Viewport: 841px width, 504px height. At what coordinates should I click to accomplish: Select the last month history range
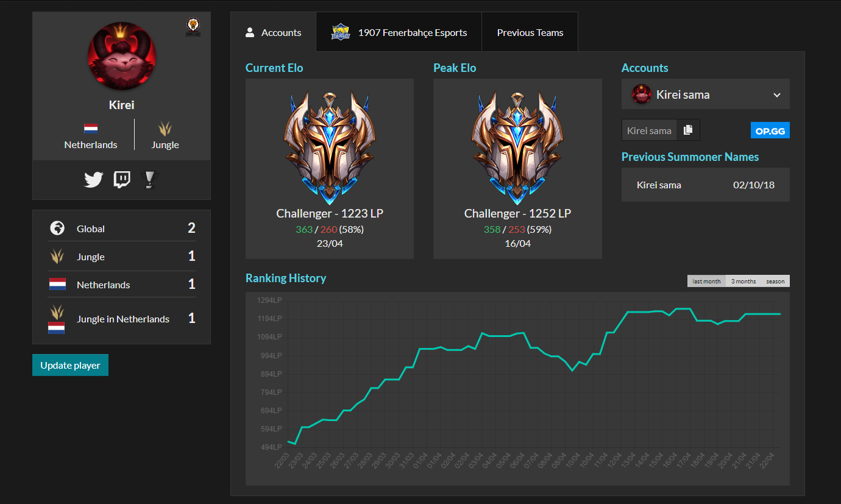(707, 281)
